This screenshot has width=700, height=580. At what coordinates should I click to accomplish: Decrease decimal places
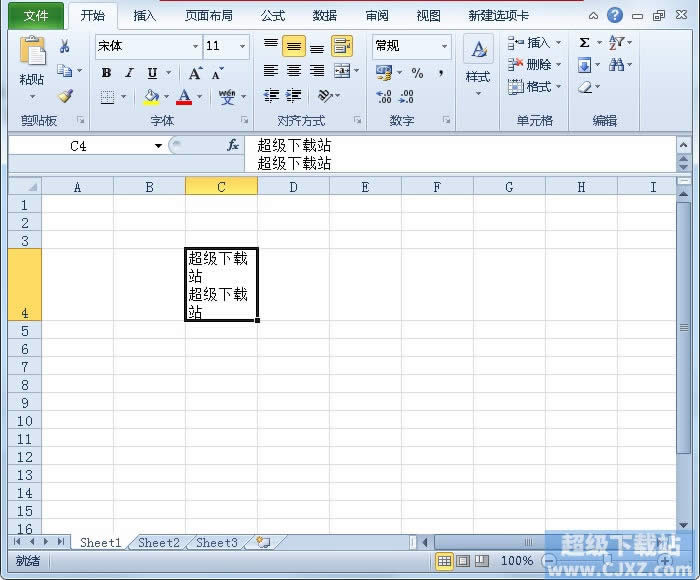[406, 96]
